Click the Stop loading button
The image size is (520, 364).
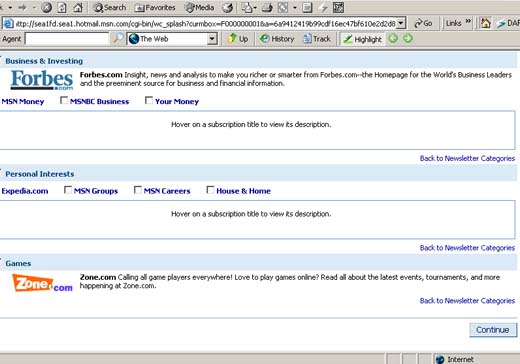point(46,7)
